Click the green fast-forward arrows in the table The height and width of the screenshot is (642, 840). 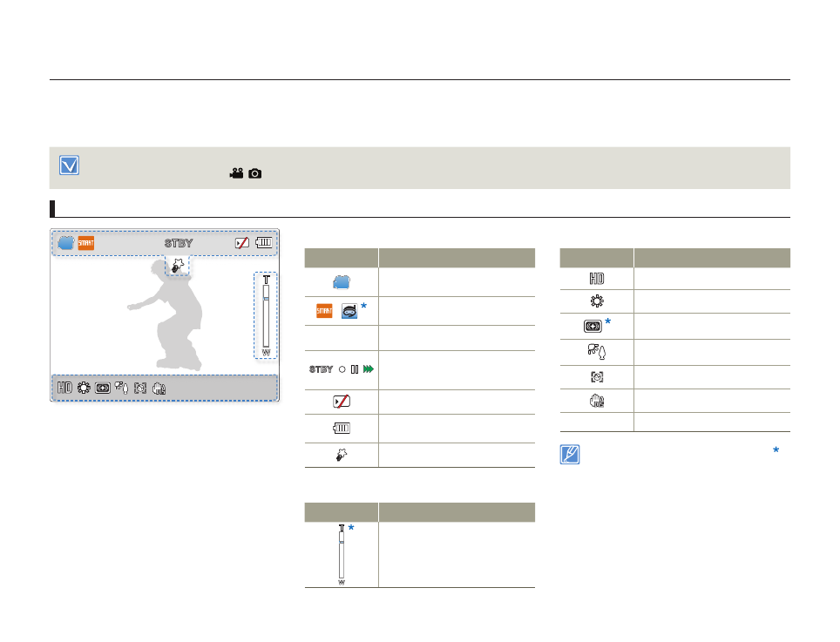pyautogui.click(x=369, y=369)
